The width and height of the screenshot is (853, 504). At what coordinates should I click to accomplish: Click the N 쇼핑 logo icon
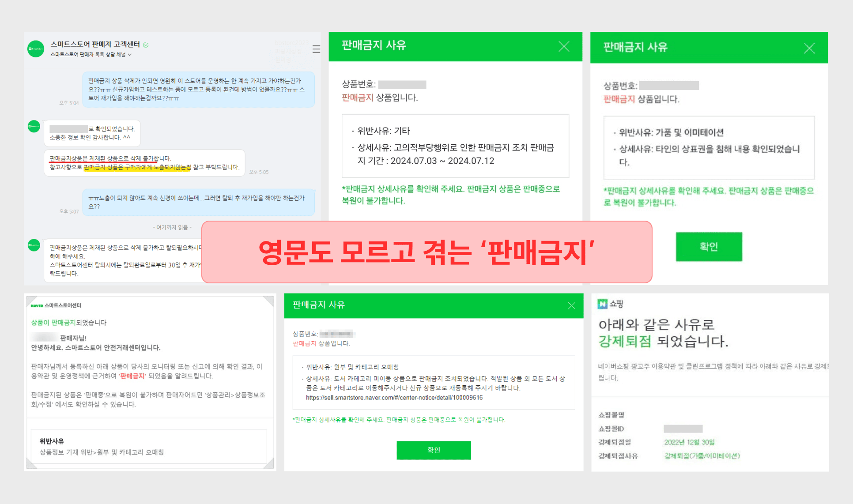[603, 304]
